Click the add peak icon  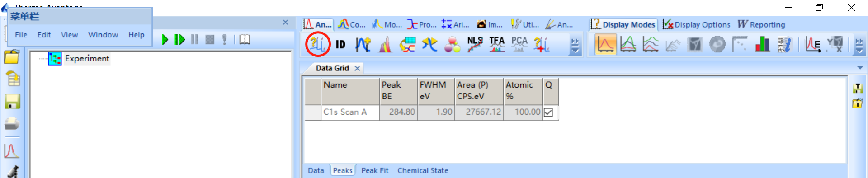[x=363, y=44]
